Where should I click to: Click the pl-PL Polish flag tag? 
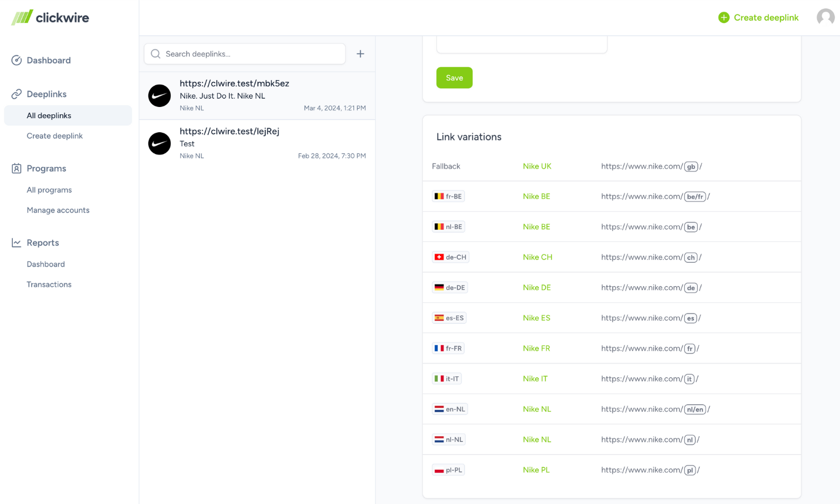pos(449,470)
